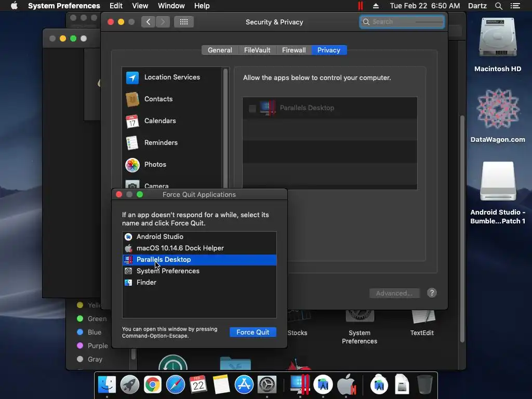Click the help question mark button
The image size is (532, 399).
click(432, 293)
